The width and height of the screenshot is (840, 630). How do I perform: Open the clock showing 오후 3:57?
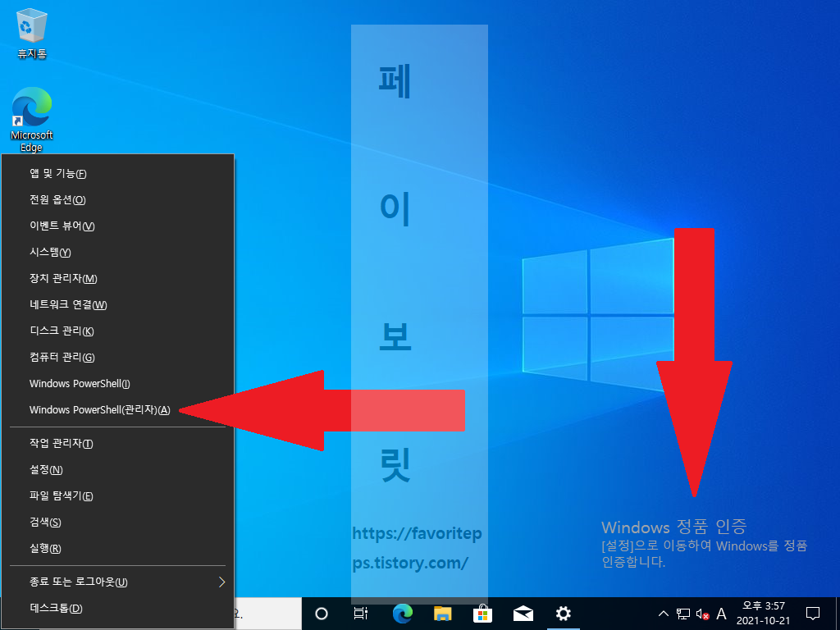pos(764,614)
